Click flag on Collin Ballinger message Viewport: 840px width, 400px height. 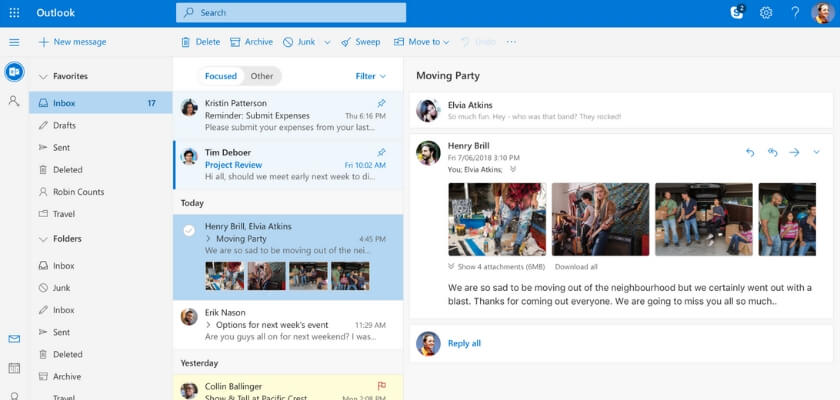381,386
